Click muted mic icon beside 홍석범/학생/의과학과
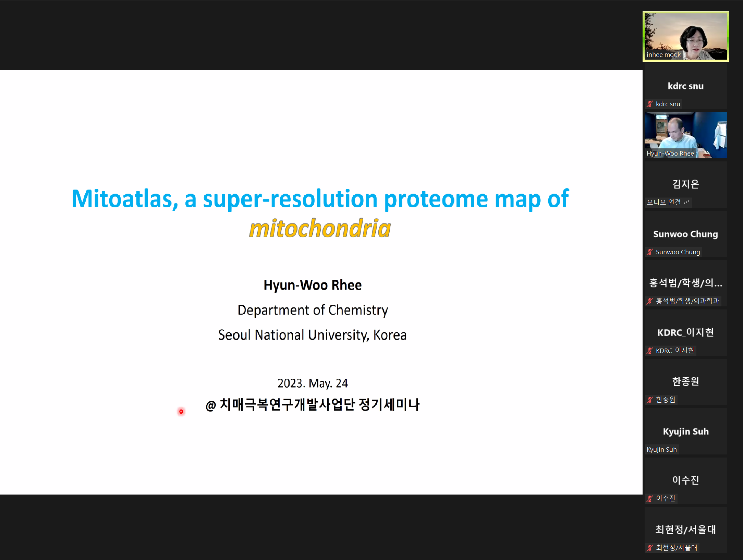The image size is (743, 560). click(x=650, y=301)
